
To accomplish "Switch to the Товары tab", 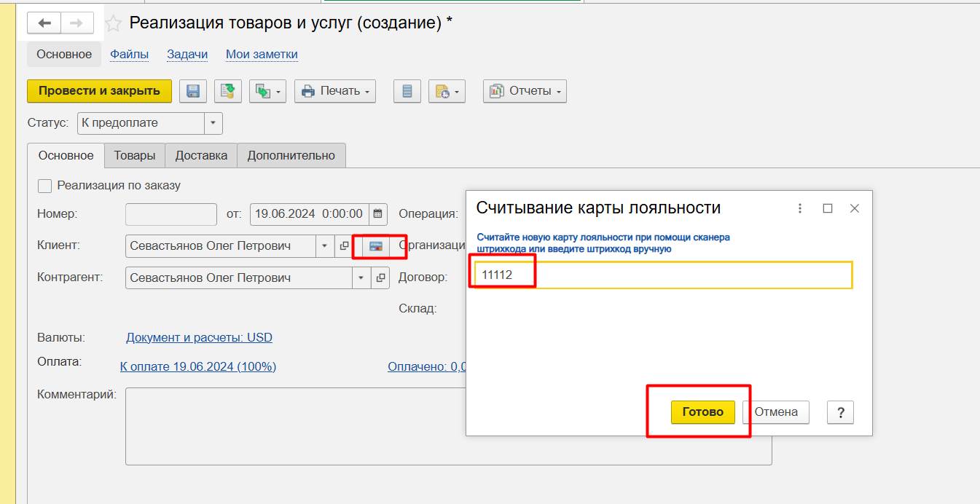I will 134,155.
